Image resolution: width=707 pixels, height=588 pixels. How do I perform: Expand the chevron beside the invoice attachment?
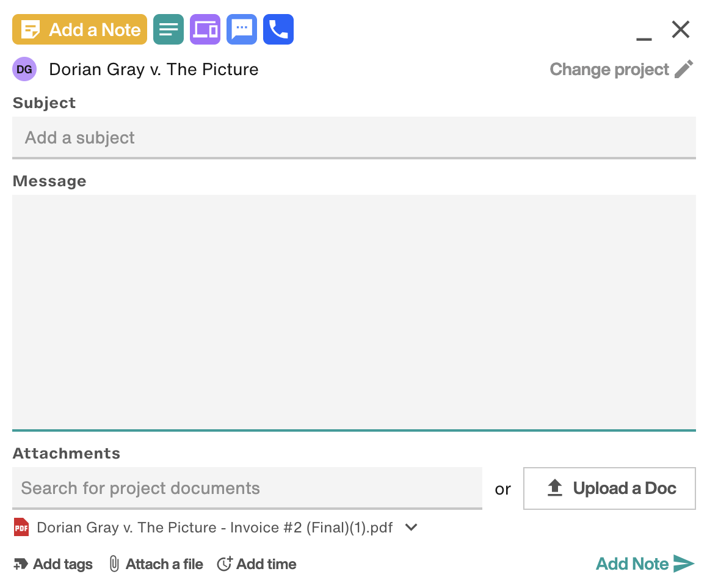pos(412,527)
